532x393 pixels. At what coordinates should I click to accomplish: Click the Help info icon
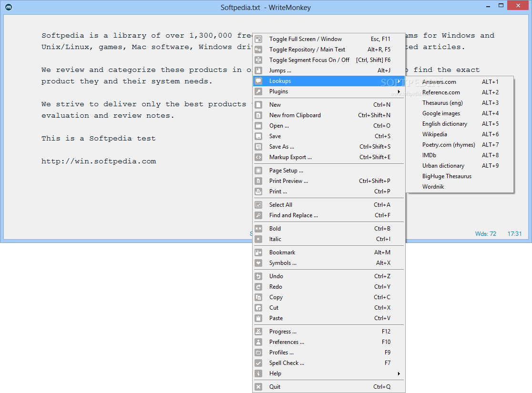tap(258, 373)
